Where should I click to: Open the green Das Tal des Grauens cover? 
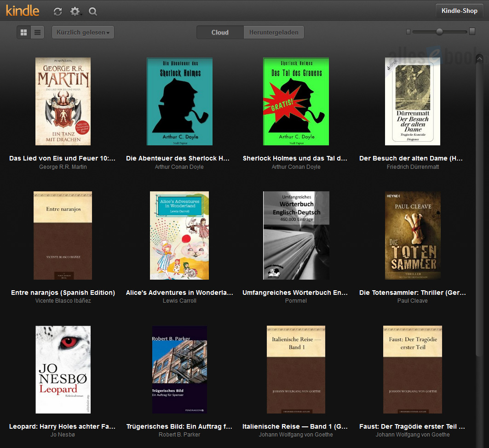coord(296,101)
